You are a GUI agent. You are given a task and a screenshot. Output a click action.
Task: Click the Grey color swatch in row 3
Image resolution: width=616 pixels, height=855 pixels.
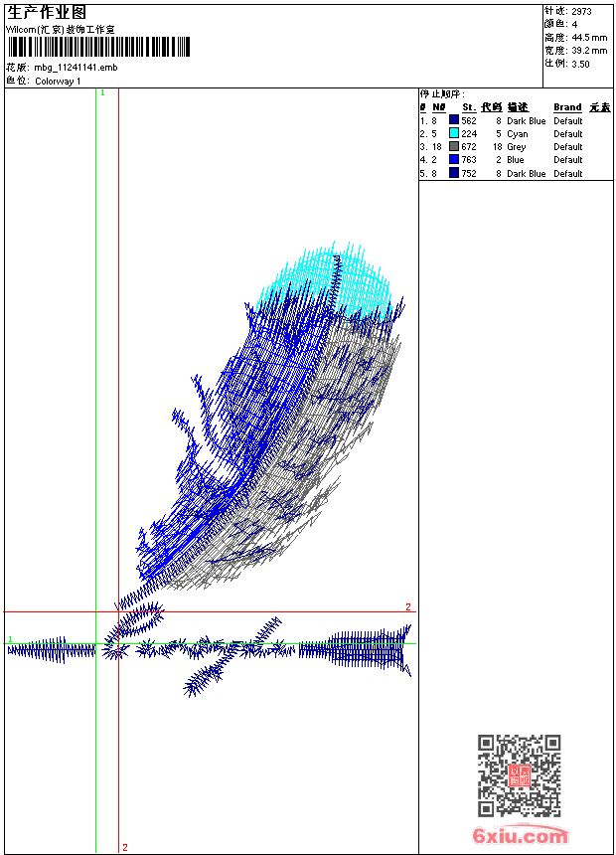pyautogui.click(x=454, y=146)
